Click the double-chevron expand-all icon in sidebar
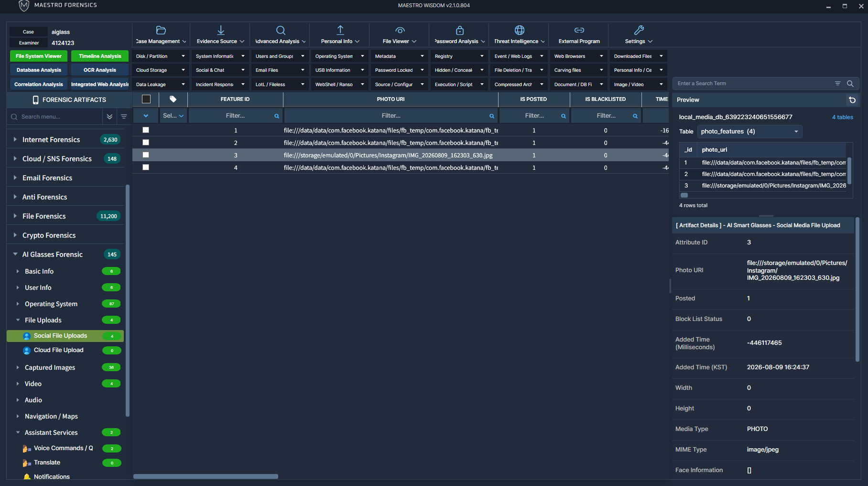The width and height of the screenshot is (868, 486). pos(109,117)
